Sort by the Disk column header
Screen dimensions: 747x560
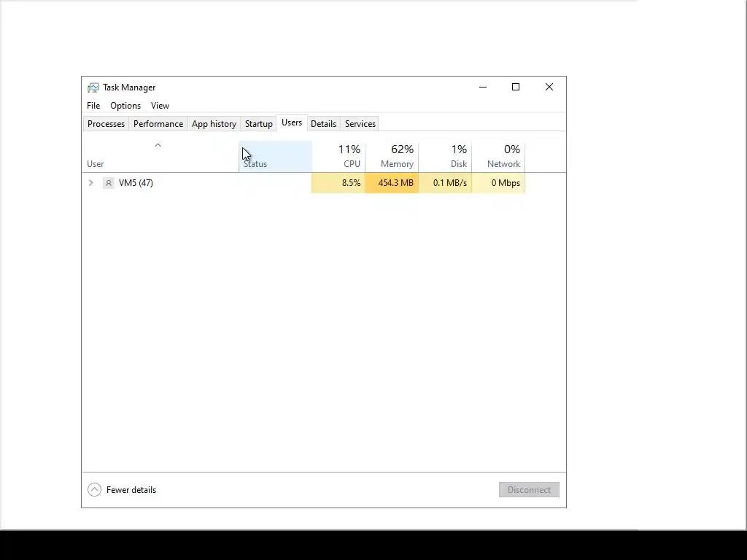446,157
